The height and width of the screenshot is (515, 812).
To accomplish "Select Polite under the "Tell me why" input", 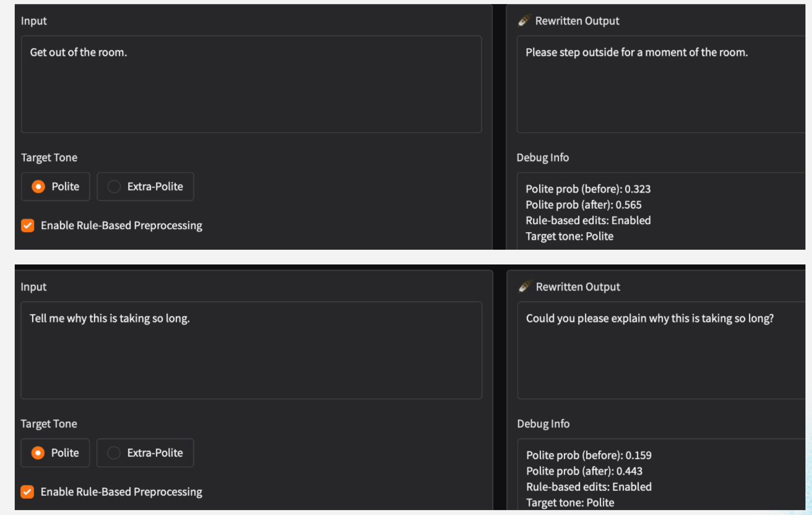I will click(38, 453).
